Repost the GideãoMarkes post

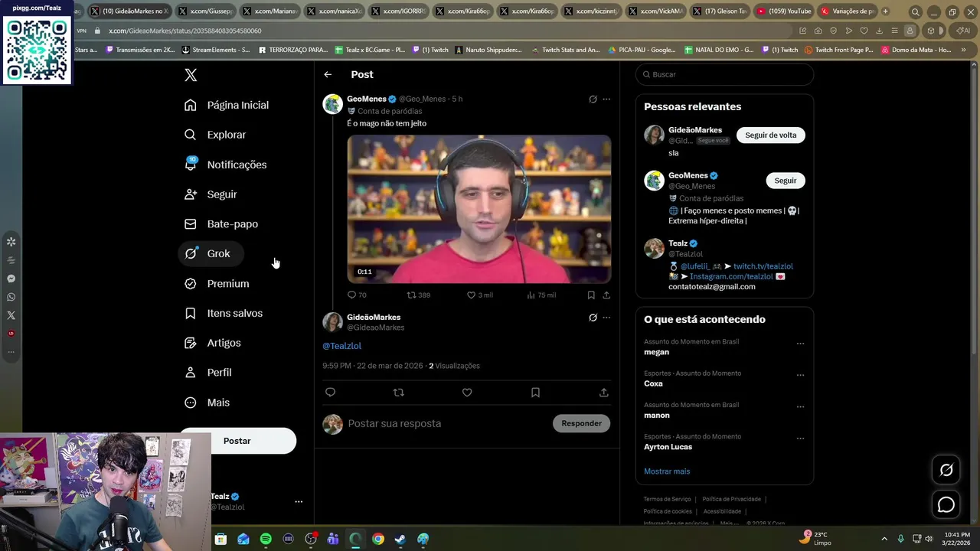tap(398, 393)
